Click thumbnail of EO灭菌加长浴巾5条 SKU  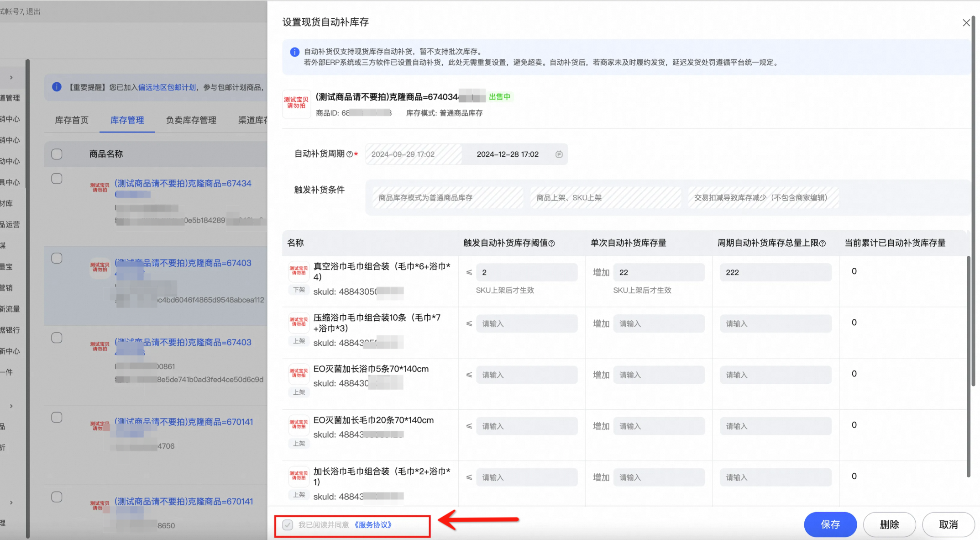tap(299, 373)
